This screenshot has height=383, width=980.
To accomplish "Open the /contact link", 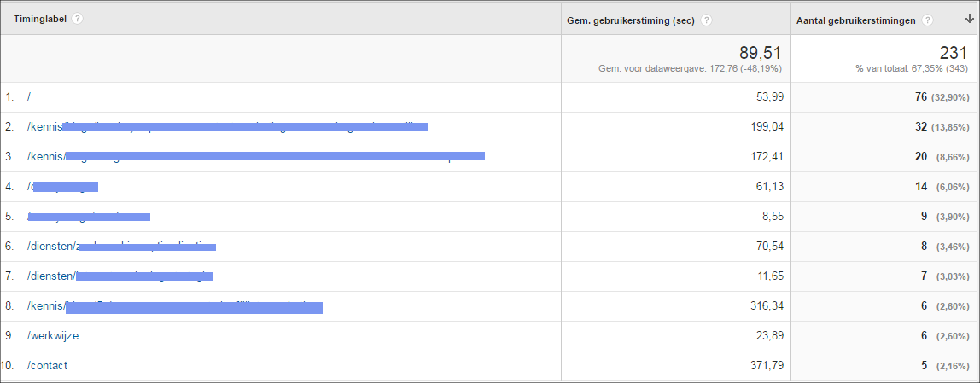I will click(x=47, y=366).
